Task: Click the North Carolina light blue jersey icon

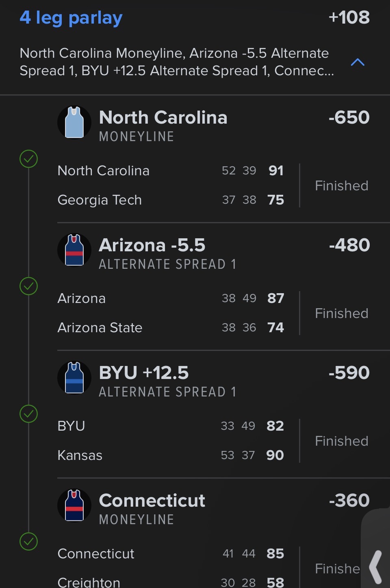Action: point(74,122)
